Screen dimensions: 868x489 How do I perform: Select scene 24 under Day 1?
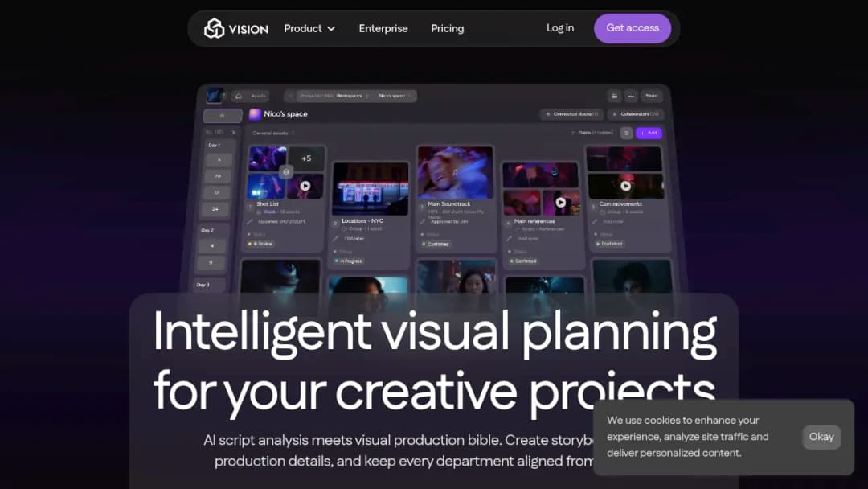(x=215, y=209)
